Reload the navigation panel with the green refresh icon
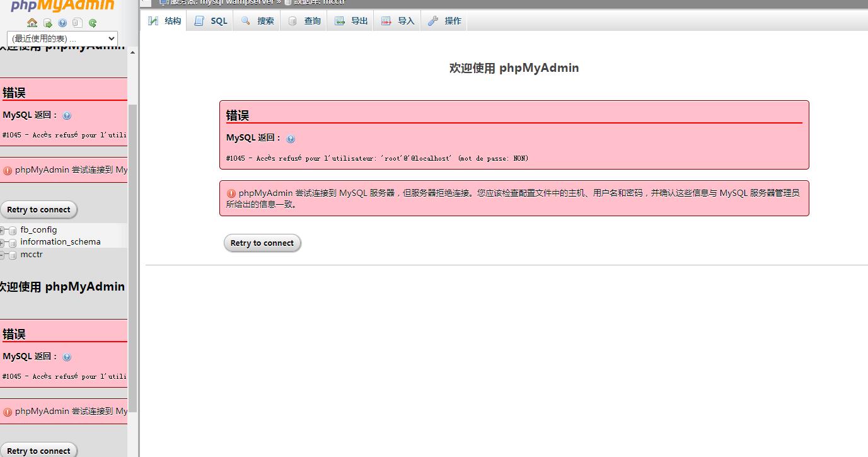Screen dimensions: 868x457 tap(93, 23)
